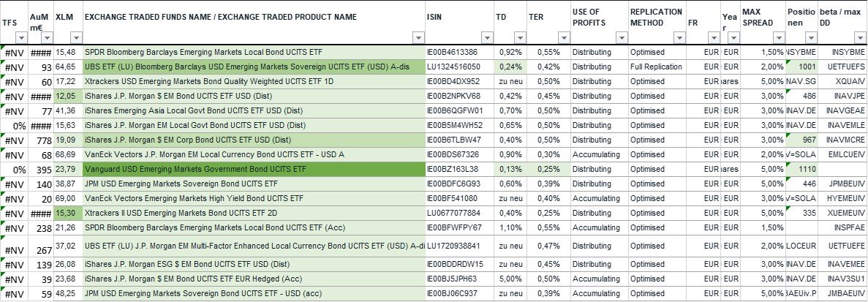Expand the beta / max DD filter arrow
This screenshot has width=868, height=302.
click(859, 38)
